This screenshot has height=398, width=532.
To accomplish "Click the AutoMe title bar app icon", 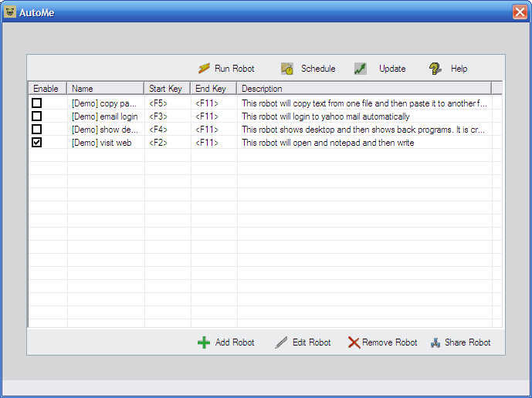I will point(10,12).
